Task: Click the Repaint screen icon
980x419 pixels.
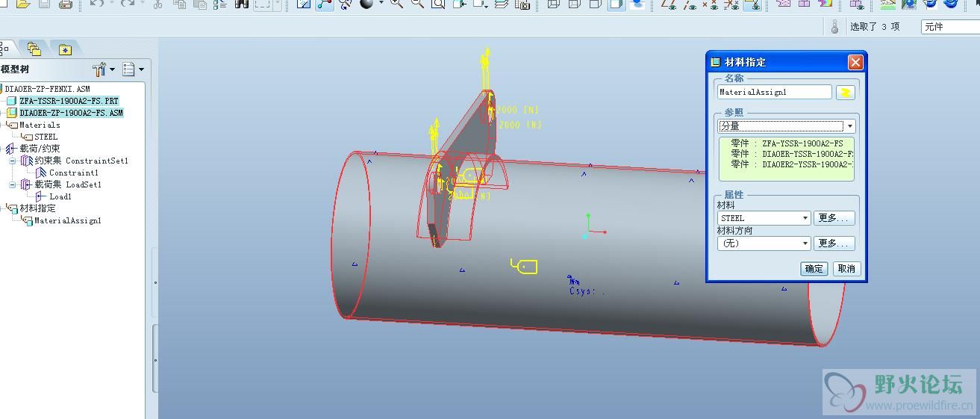Action: coord(303,4)
